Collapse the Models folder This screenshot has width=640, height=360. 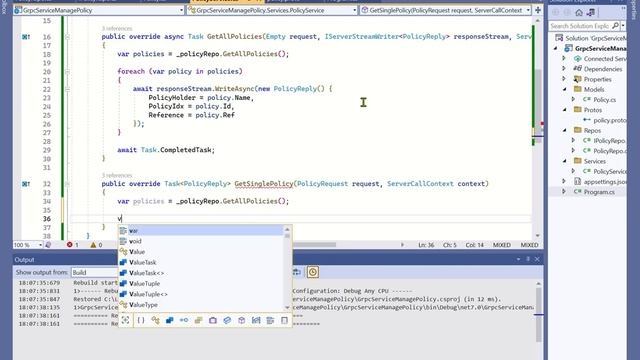coord(564,89)
